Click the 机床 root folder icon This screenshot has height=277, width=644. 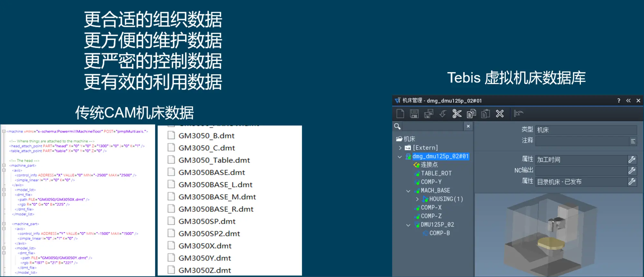(x=399, y=139)
